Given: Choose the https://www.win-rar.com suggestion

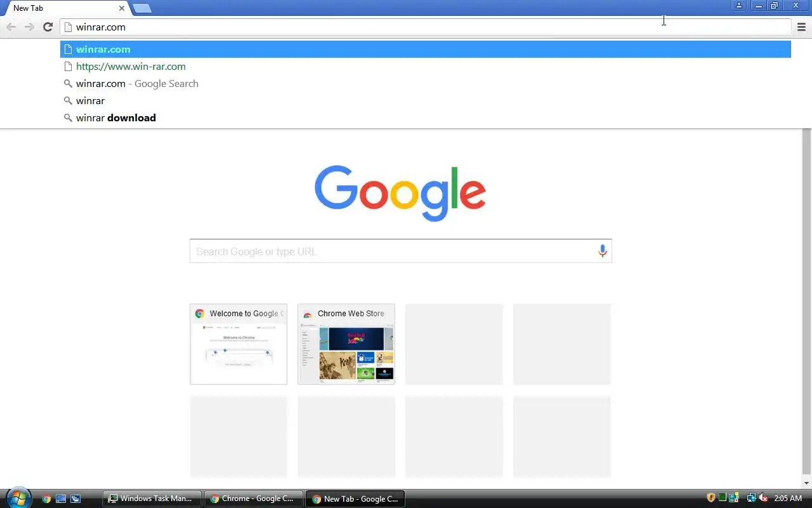Looking at the screenshot, I should click(x=426, y=66).
